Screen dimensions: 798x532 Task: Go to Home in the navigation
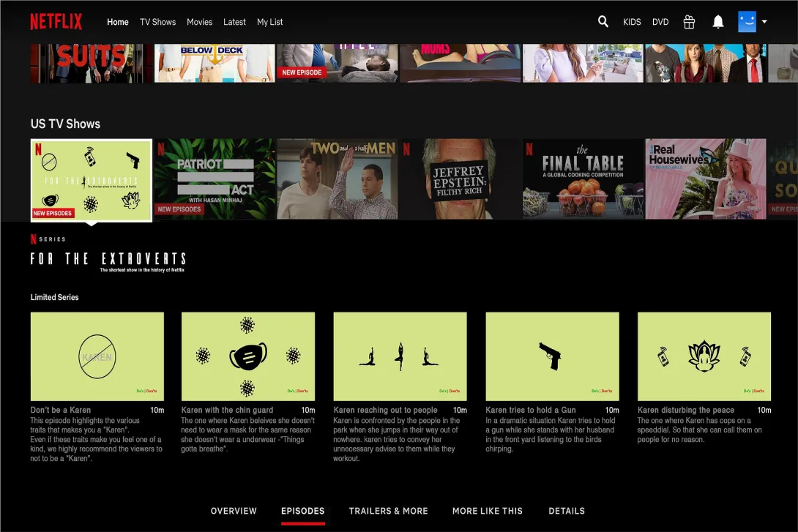118,22
